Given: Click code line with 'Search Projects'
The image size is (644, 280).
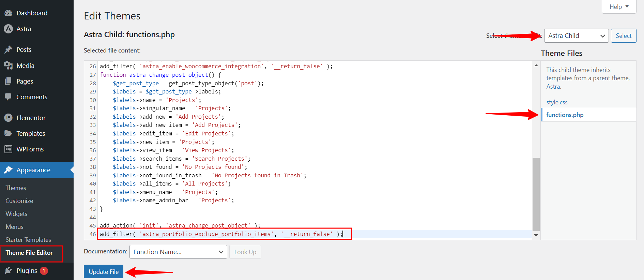Looking at the screenshot, I should [x=181, y=159].
